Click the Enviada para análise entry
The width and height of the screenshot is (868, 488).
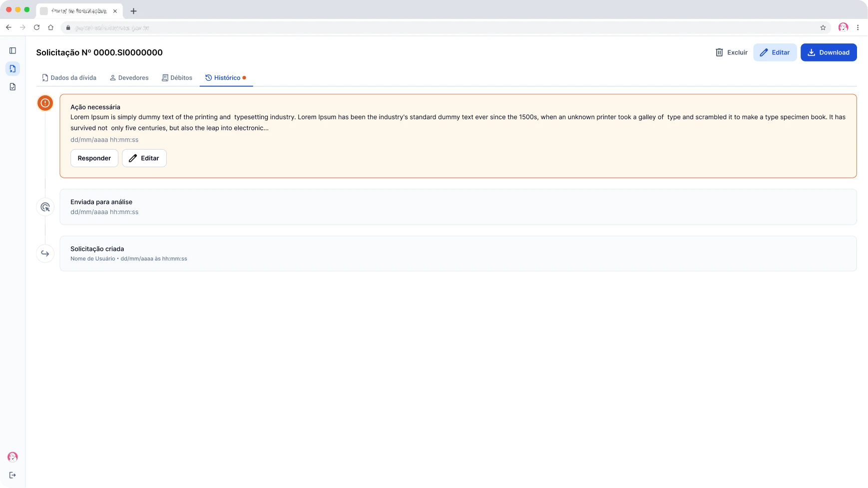pos(458,207)
